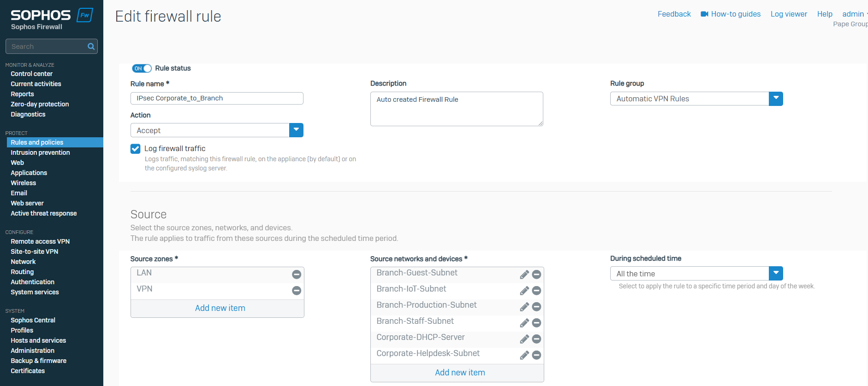This screenshot has height=386, width=868.
Task: Open Administration settings
Action: click(32, 351)
